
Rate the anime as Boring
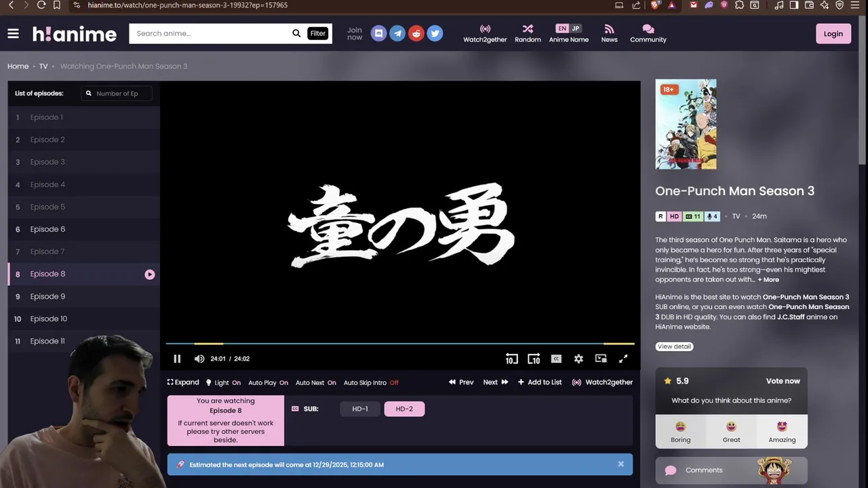tap(680, 431)
